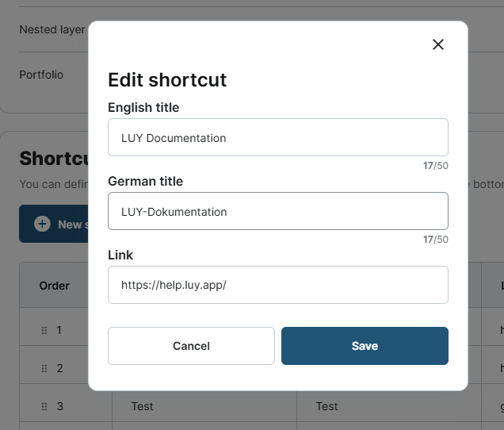The image size is (504, 430).
Task: Select the Nested layer row
Action: 52,29
